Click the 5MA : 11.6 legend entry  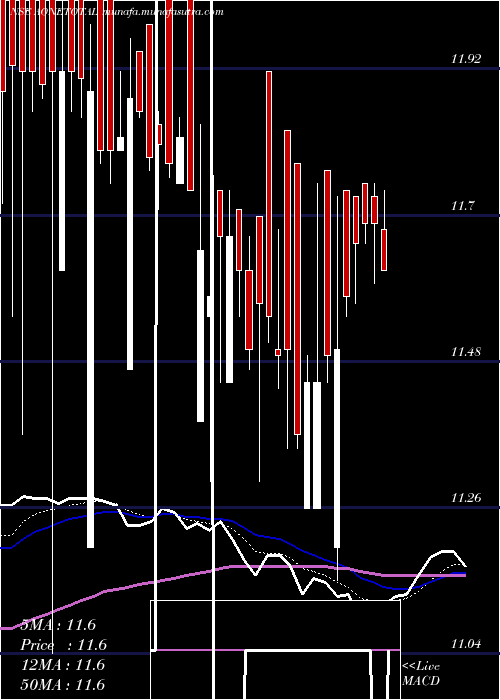coord(58,625)
